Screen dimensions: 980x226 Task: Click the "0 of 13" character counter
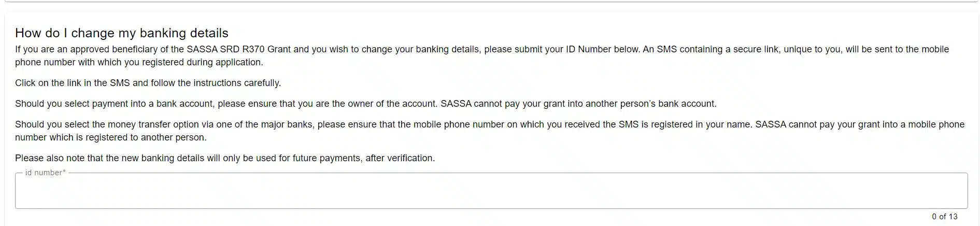(x=944, y=217)
